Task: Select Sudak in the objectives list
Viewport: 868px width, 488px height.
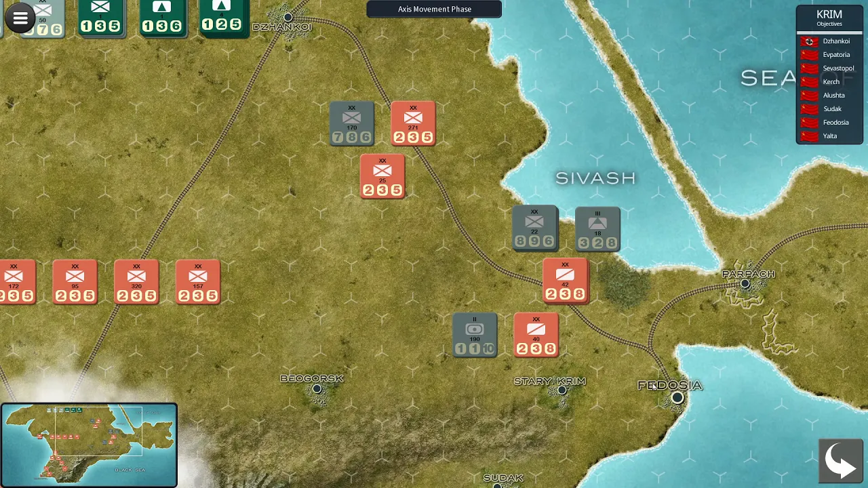Action: [832, 109]
